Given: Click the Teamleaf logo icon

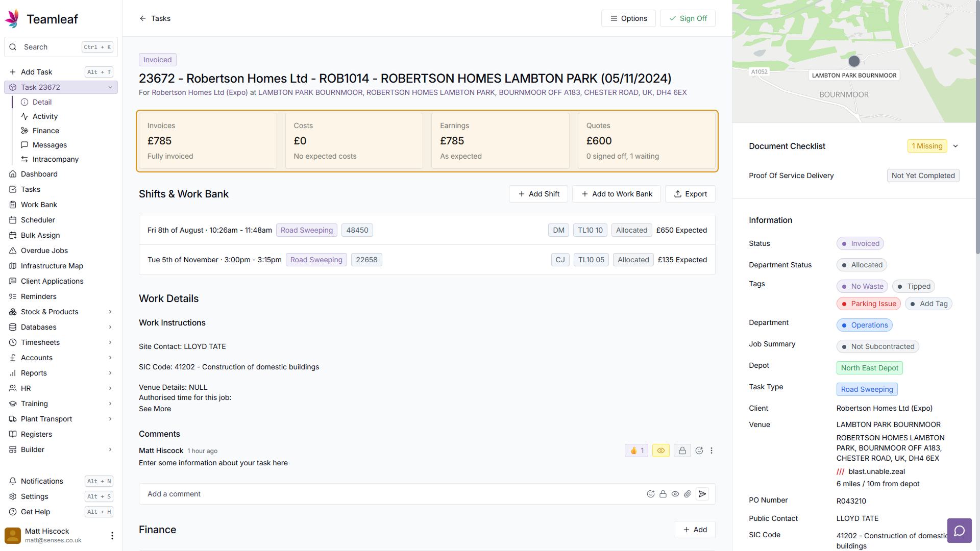Looking at the screenshot, I should [12, 18].
